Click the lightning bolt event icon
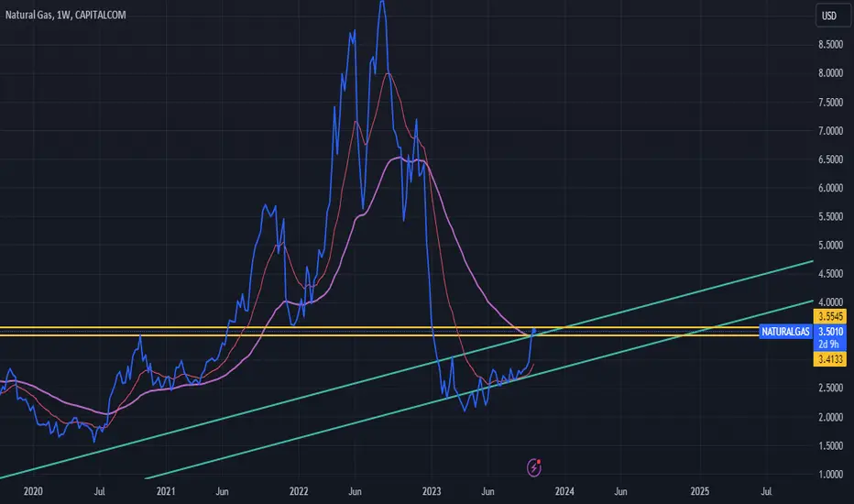 point(533,467)
